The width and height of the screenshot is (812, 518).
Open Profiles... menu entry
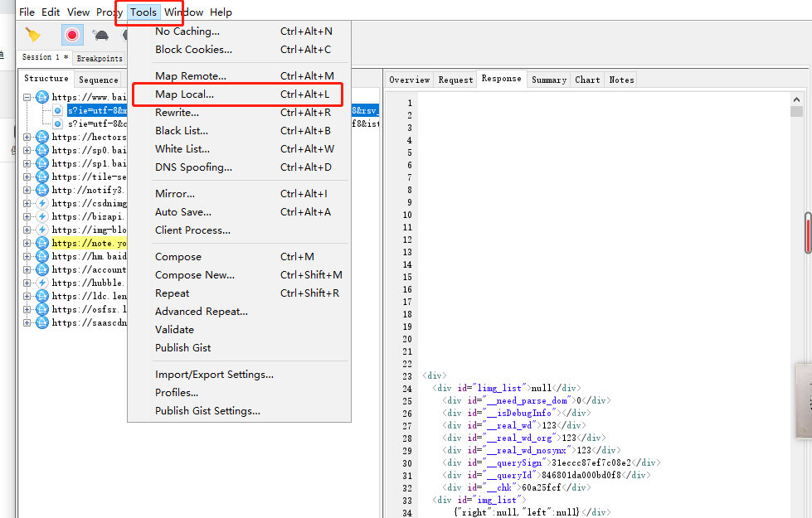(239, 392)
